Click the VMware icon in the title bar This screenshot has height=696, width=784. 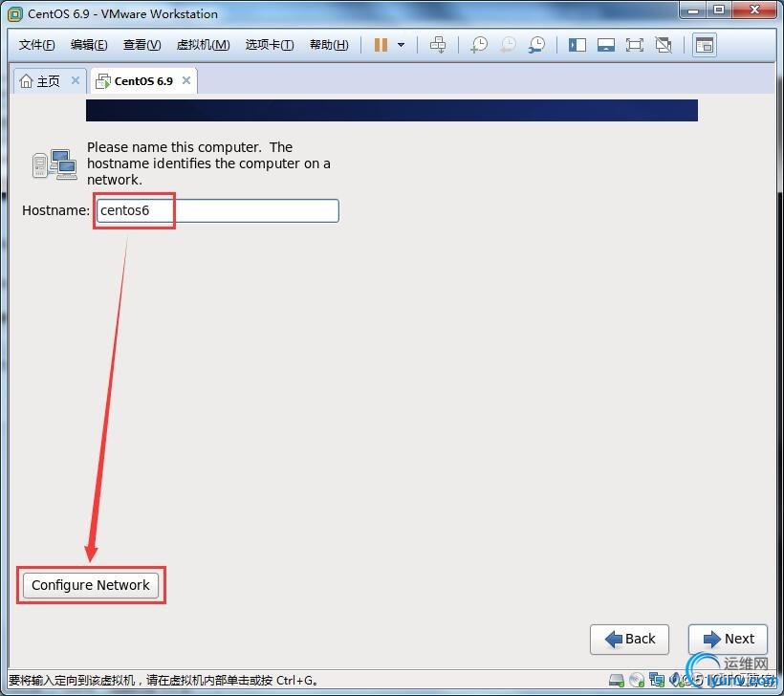tap(15, 14)
